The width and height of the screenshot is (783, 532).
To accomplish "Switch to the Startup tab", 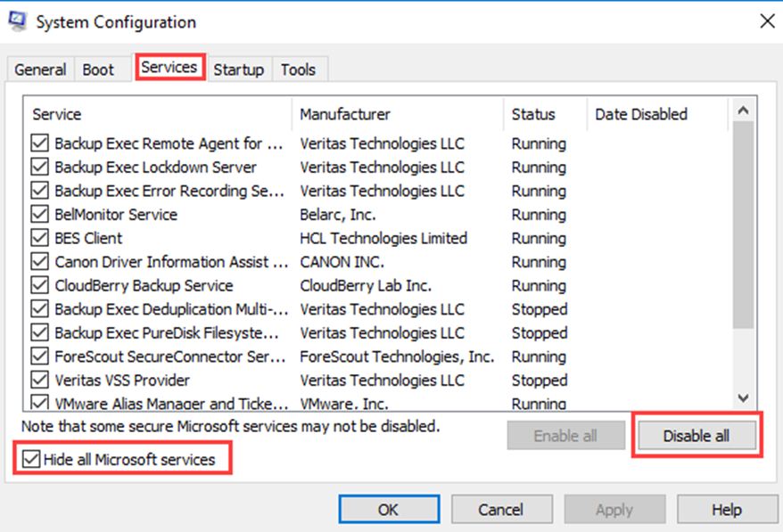I will 239,70.
